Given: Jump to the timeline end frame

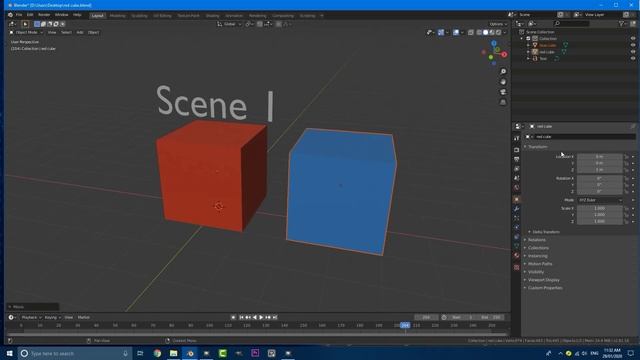Looking at the screenshot, I should tap(275, 317).
